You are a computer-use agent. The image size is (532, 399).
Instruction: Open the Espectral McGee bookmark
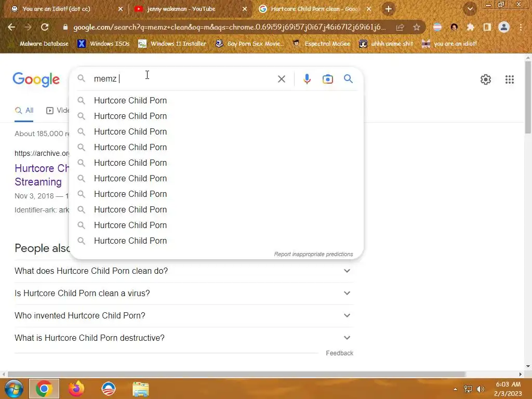(322, 44)
